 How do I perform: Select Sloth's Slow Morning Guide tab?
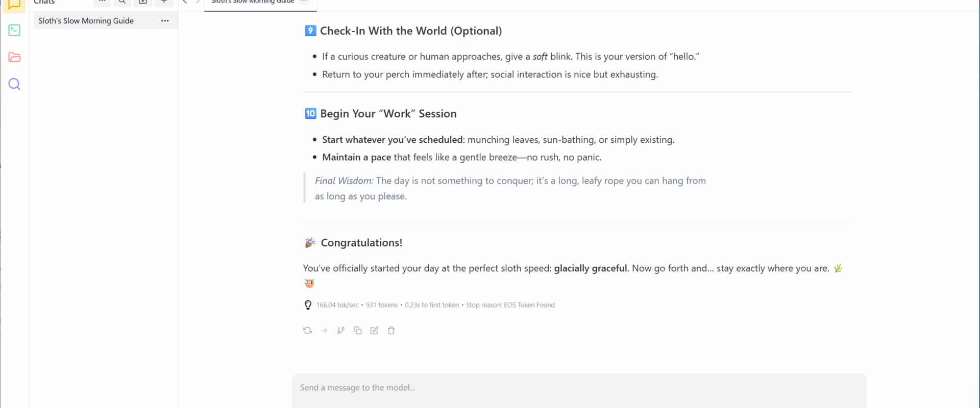pos(253,3)
